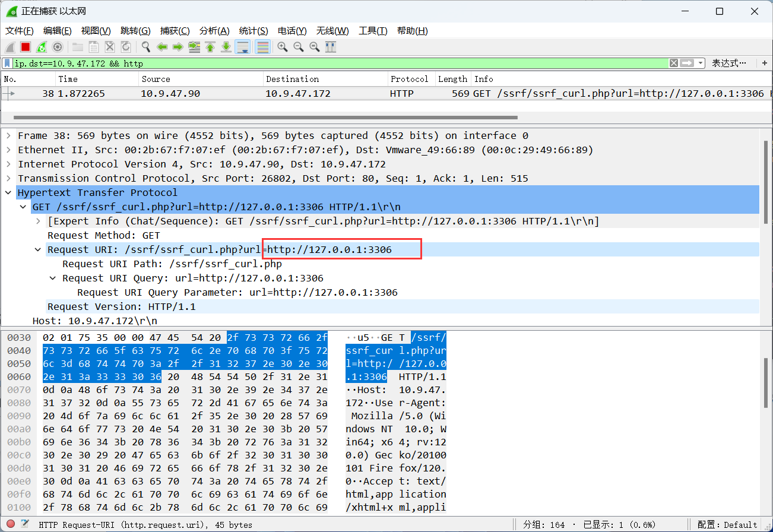Open the 文件(F) menu
Screen dimensions: 773x532
20,31
